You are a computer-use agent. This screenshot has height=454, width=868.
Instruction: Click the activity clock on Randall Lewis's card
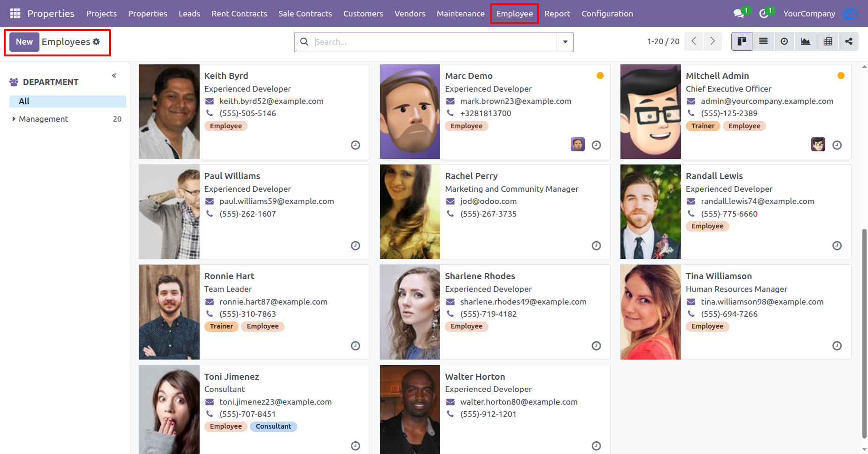point(837,246)
